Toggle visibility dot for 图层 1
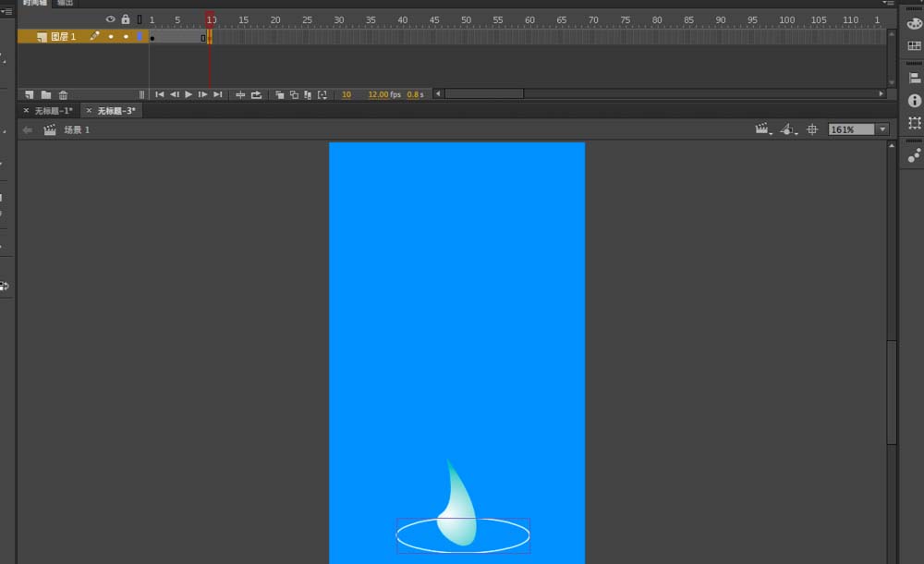 pyautogui.click(x=110, y=37)
